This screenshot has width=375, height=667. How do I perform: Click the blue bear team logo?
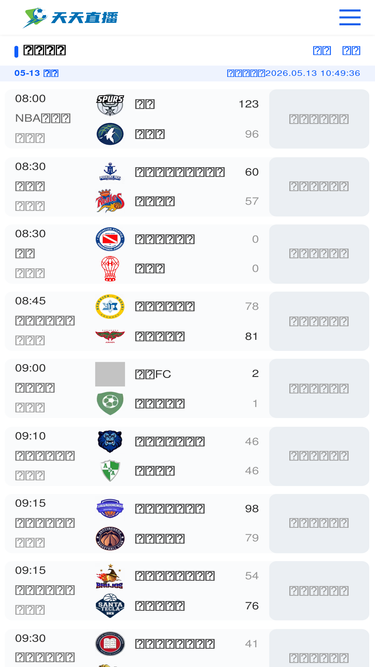(x=110, y=441)
